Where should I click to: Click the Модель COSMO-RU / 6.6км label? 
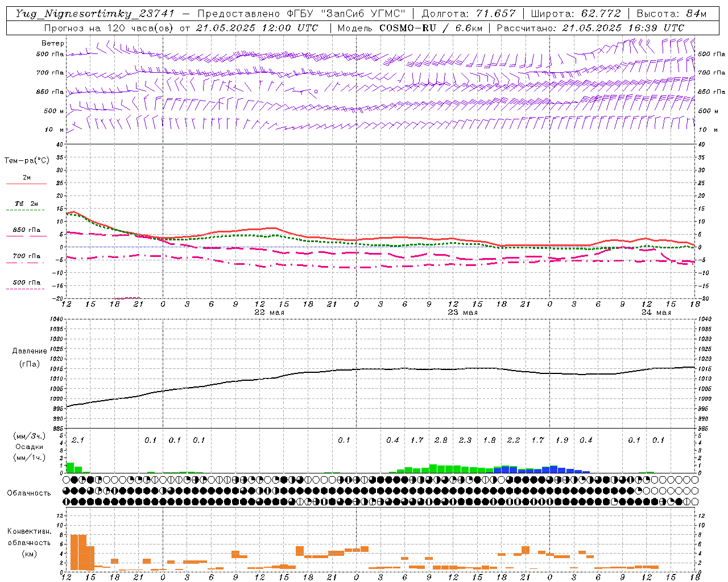pos(411,28)
